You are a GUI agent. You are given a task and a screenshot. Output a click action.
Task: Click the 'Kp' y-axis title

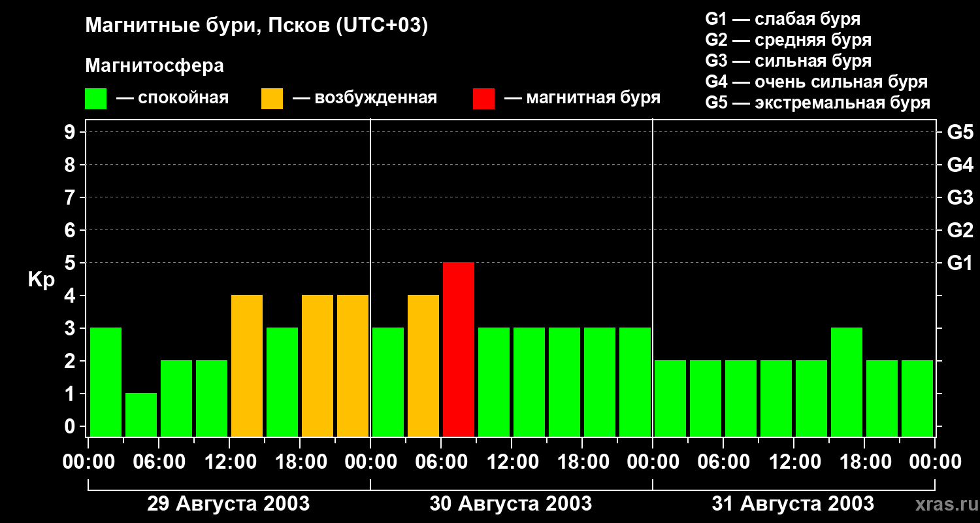pyautogui.click(x=41, y=280)
